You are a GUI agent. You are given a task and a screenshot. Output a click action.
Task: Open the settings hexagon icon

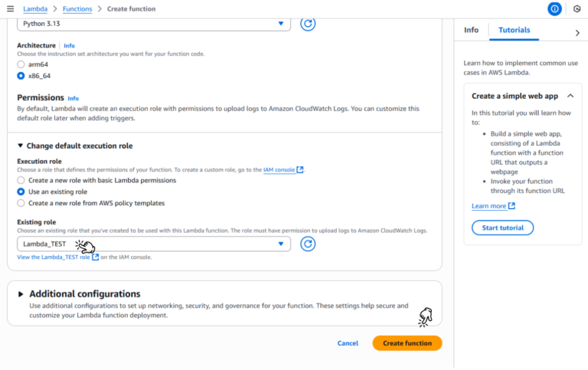point(576,8)
